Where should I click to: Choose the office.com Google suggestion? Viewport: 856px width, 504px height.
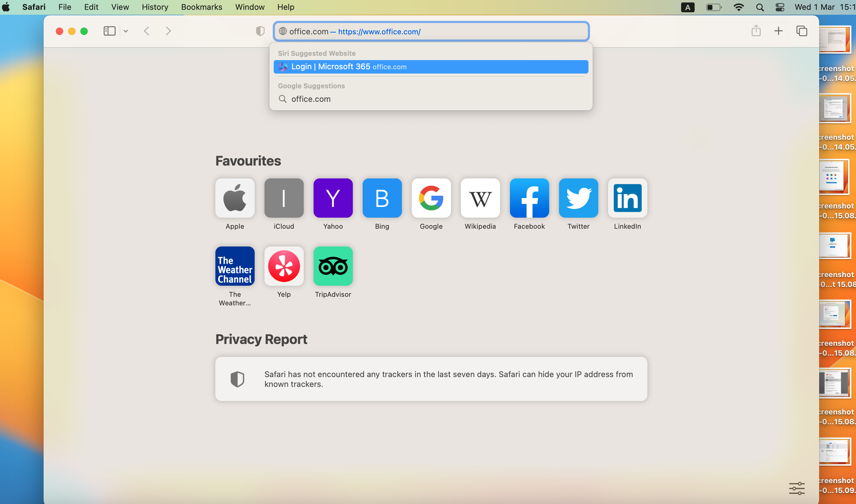[x=310, y=99]
